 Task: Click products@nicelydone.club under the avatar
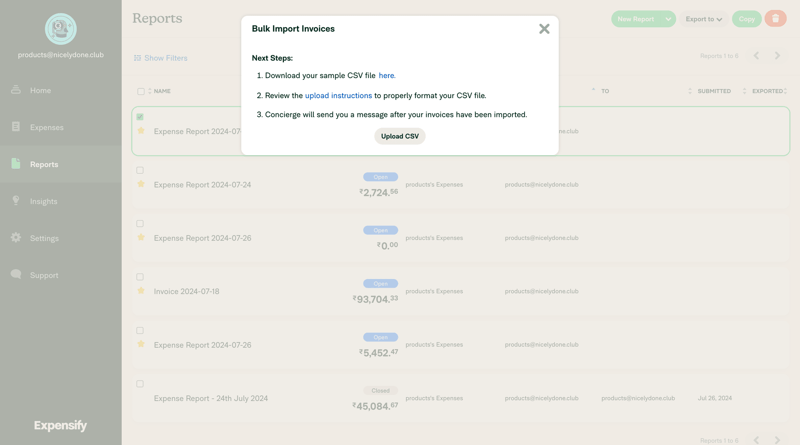pyautogui.click(x=61, y=55)
